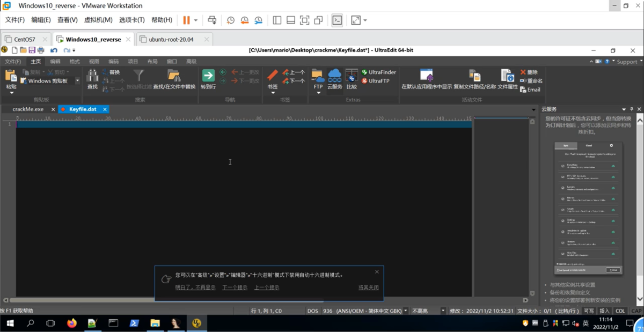Screen dimensions: 644x332
Task: Toggle 可写 (writable) status indicator
Action: 589,311
